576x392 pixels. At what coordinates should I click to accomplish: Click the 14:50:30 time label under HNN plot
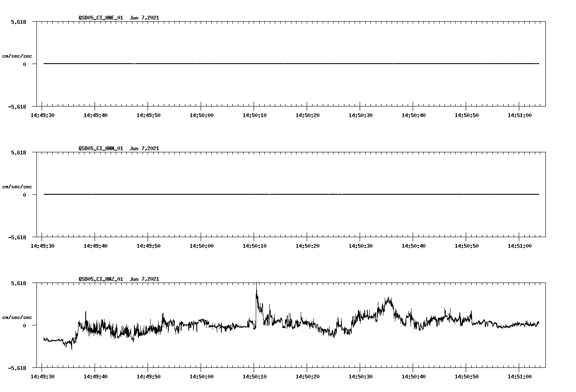point(361,246)
